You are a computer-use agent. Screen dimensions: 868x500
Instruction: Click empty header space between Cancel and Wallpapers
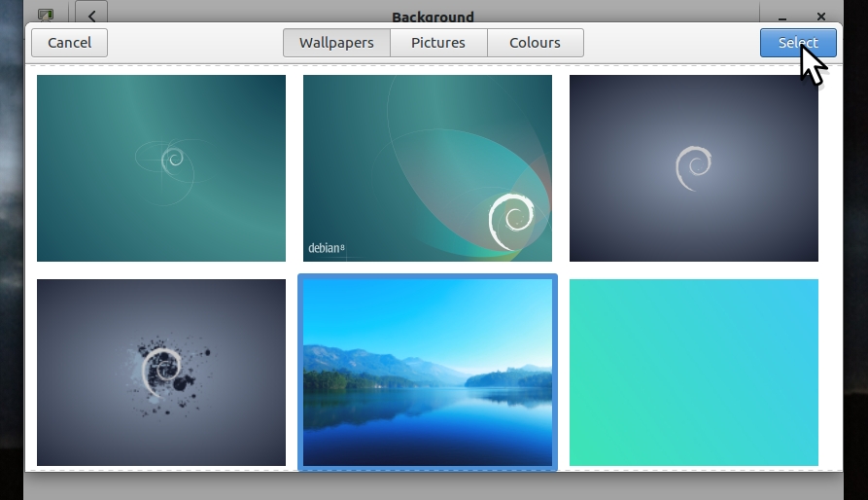point(194,43)
